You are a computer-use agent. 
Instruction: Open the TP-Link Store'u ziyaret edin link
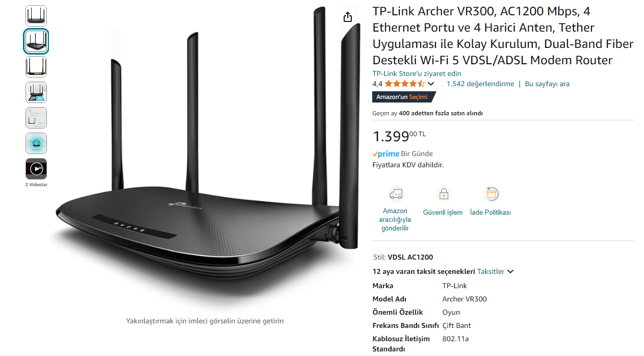coord(417,73)
